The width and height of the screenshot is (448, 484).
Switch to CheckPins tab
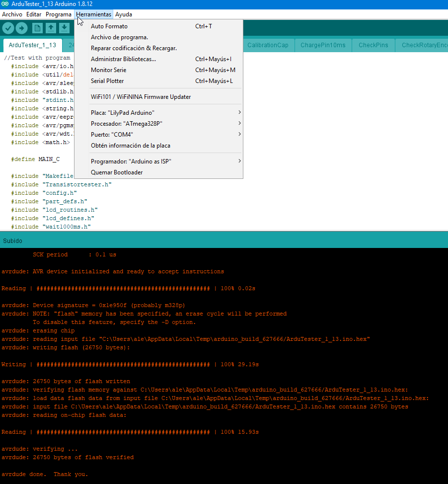(373, 45)
